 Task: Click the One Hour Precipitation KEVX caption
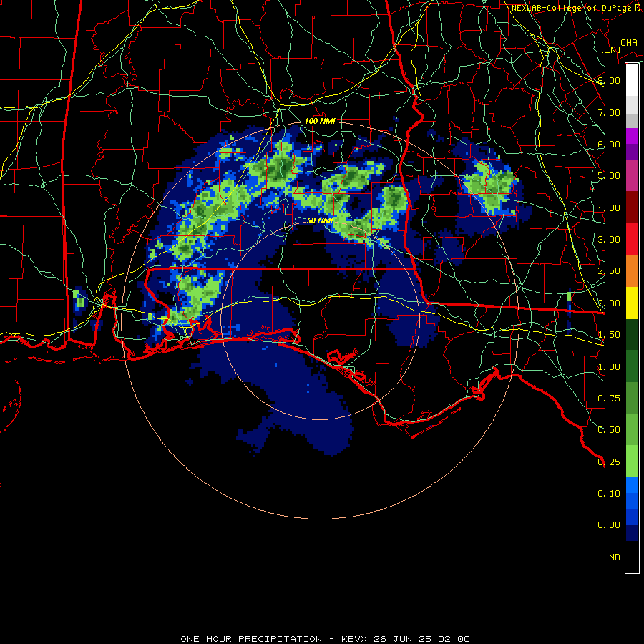tap(325, 639)
